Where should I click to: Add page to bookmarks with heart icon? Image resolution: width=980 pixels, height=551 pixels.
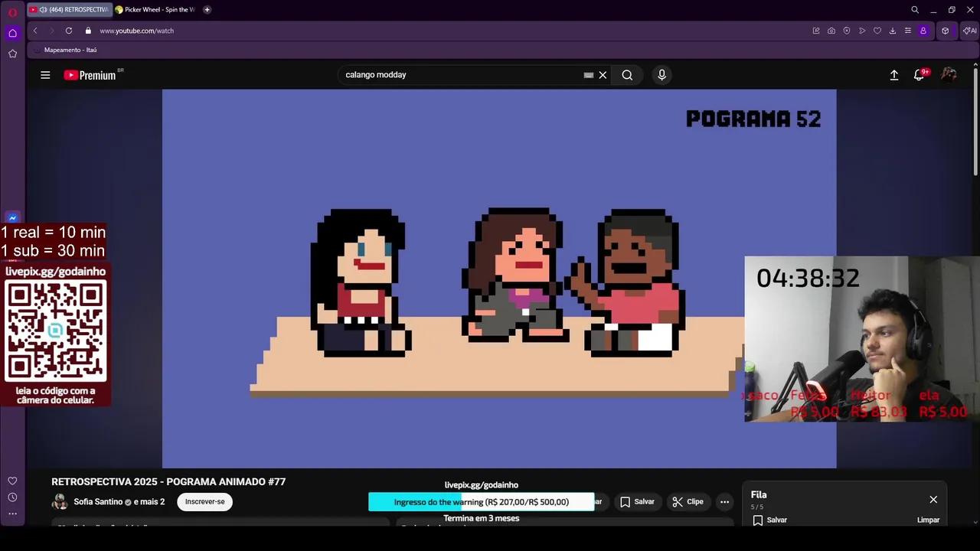(877, 31)
